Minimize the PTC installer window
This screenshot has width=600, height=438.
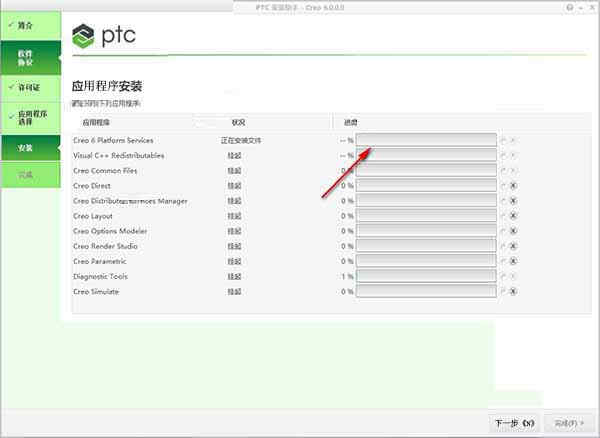pyautogui.click(x=580, y=8)
